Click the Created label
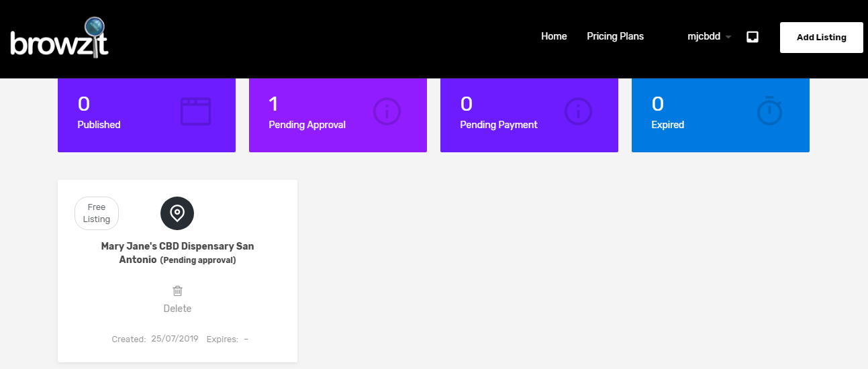Image resolution: width=868 pixels, height=369 pixels. coord(129,339)
